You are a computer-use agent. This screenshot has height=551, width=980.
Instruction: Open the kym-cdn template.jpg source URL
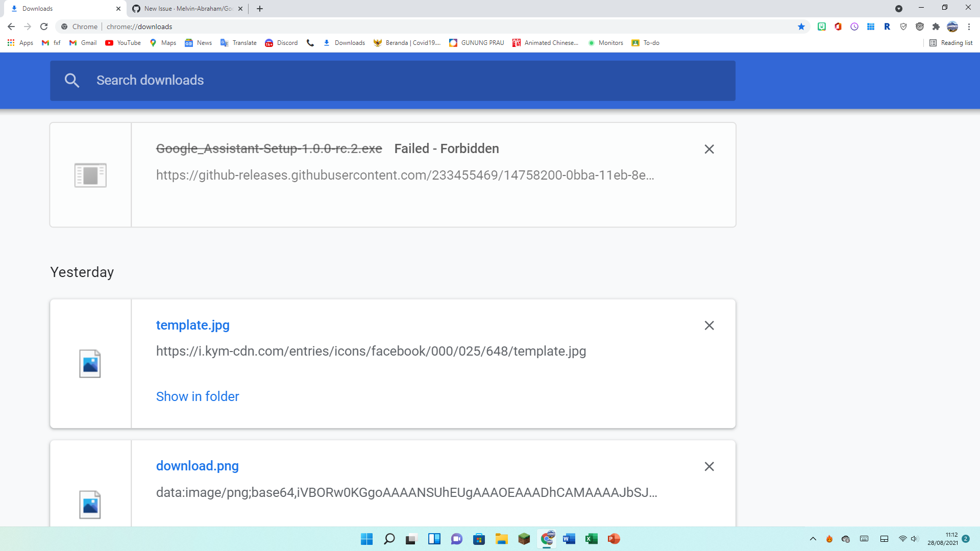click(x=371, y=351)
